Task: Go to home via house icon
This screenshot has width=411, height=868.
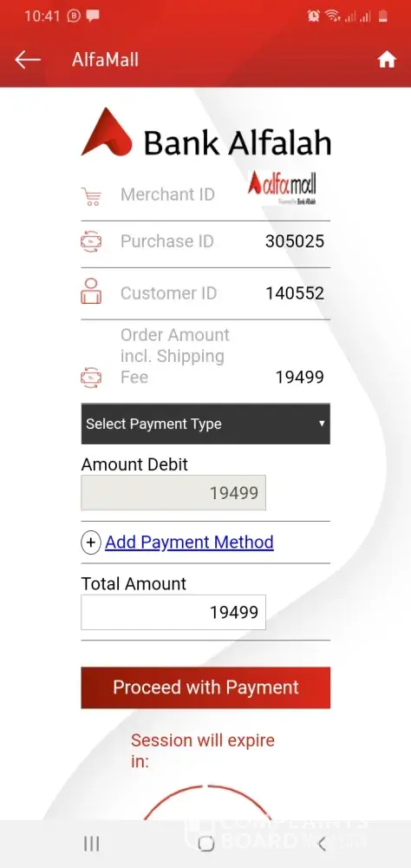Action: point(387,59)
